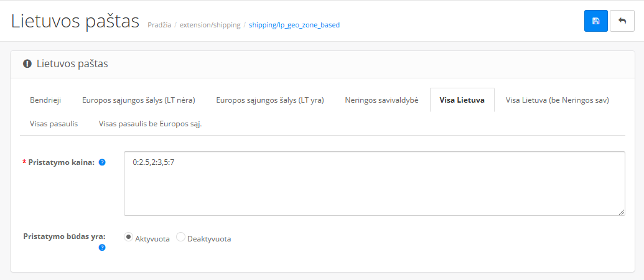Switch to Europos sąjungos šalys (LT nėra) tab
The height and width of the screenshot is (280, 644).
click(x=139, y=100)
